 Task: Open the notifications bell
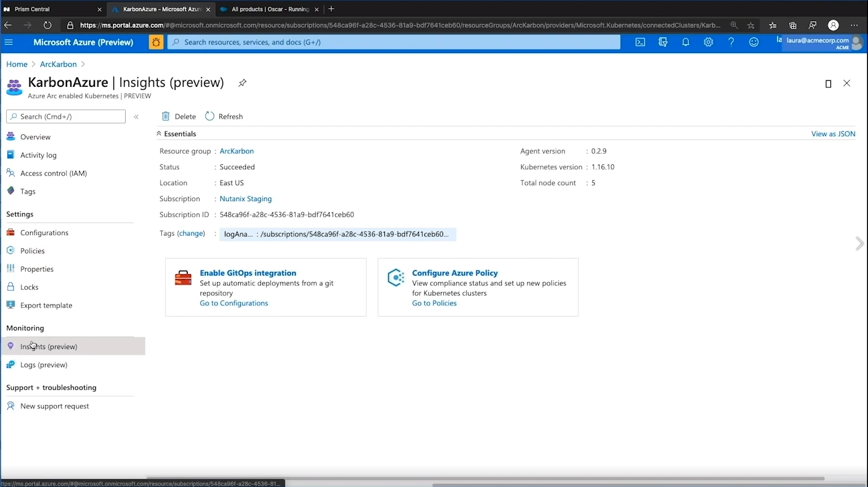coord(686,42)
